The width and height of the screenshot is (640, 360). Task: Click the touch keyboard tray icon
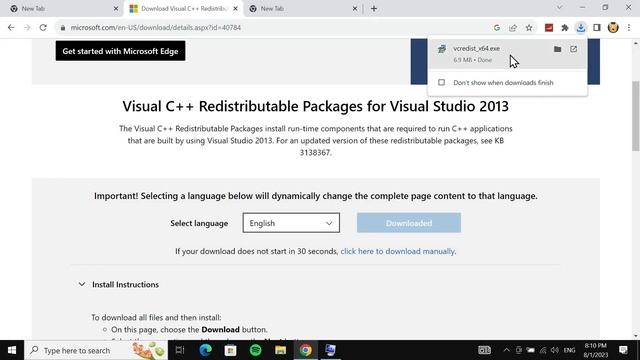coord(484,350)
